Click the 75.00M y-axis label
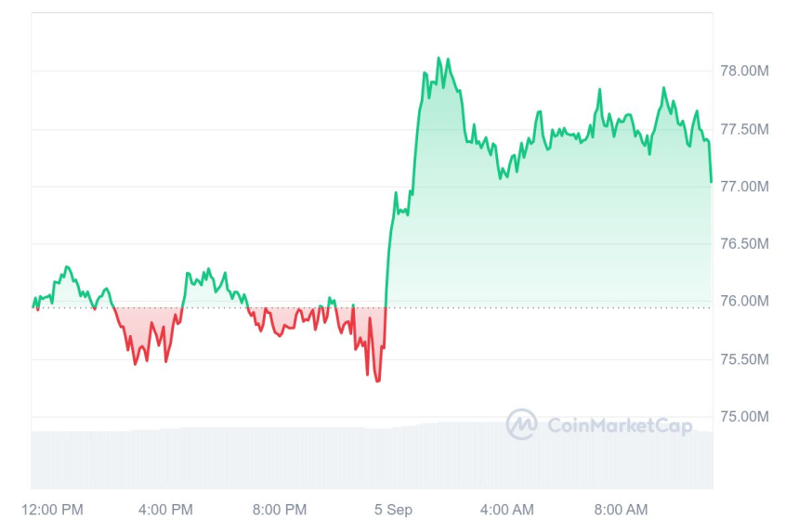The height and width of the screenshot is (532, 799). (x=745, y=416)
